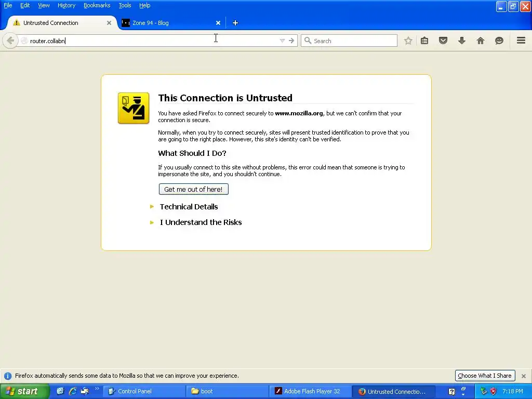Expand the quick launch chevron
This screenshot has width=532, height=399.
[x=97, y=389]
